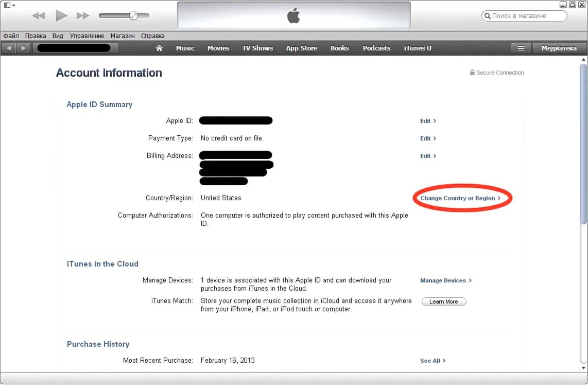Image resolution: width=588 pixels, height=390 pixels.
Task: Open the Файл menu
Action: (x=11, y=36)
